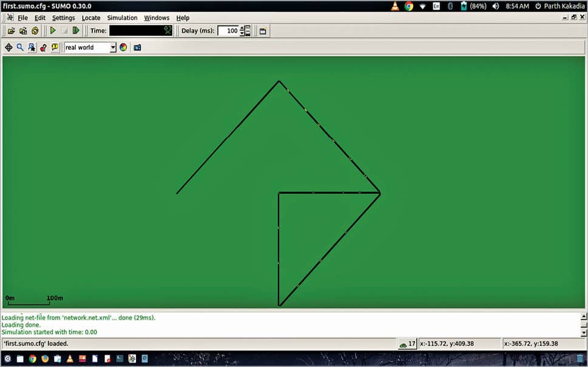Take a snapshot with camera icon
The image size is (588, 367).
[138, 47]
